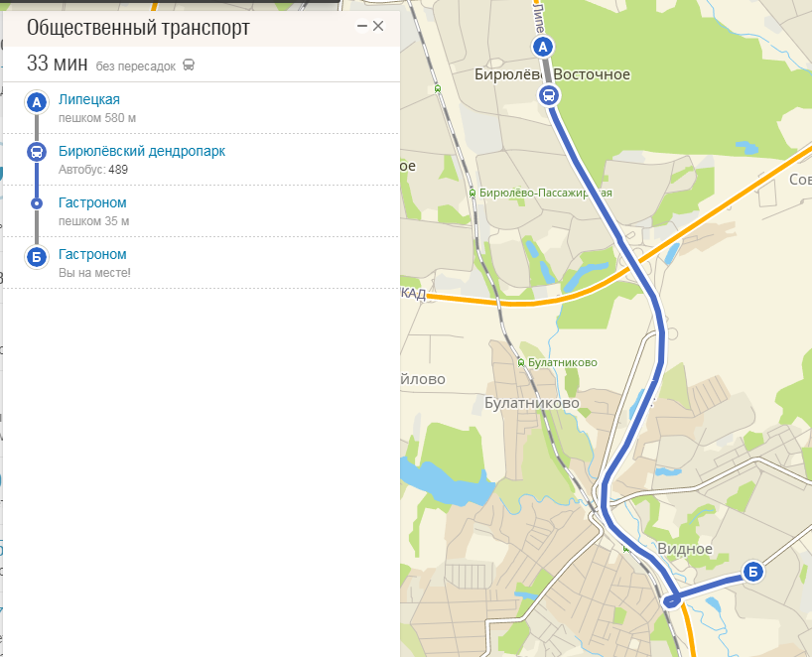The image size is (812, 657).
Task: Click the Б icon beside final Гастроном
Action: [x=37, y=257]
